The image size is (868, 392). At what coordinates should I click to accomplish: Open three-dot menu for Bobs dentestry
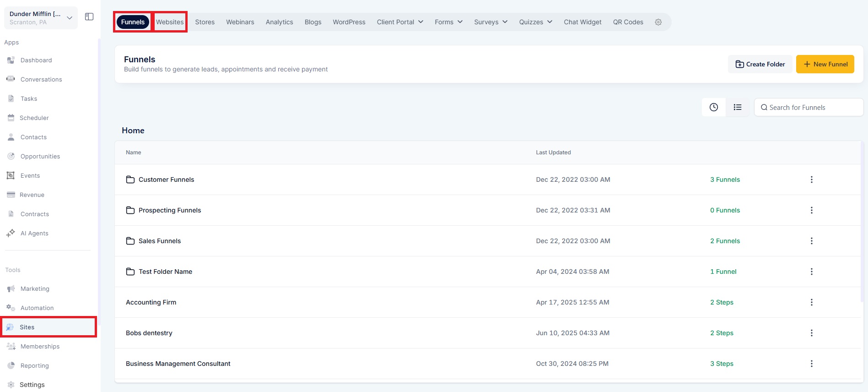pyautogui.click(x=811, y=333)
